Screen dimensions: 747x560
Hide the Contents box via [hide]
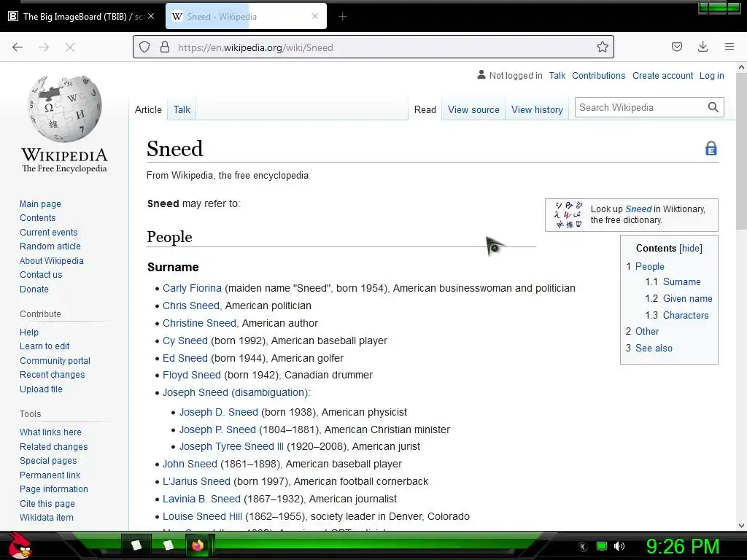pos(690,248)
